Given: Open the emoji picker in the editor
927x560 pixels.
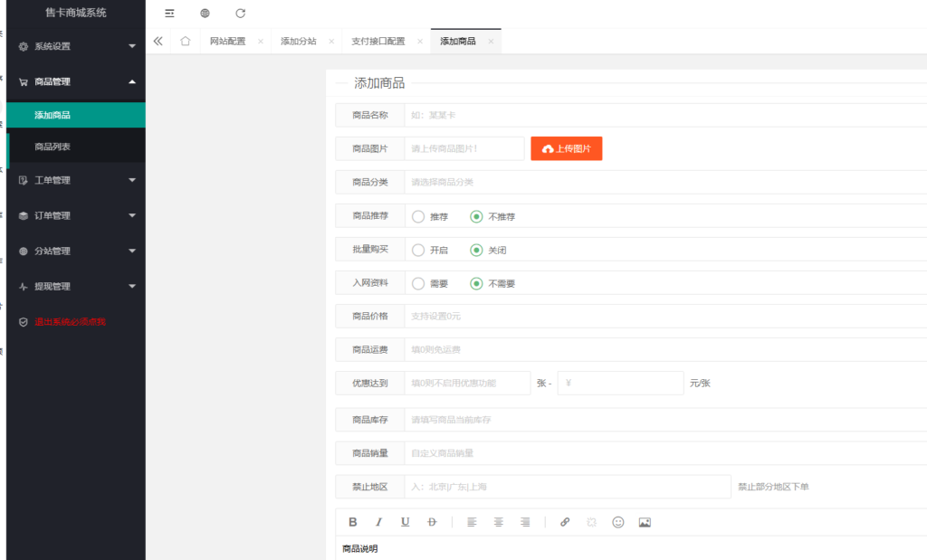Looking at the screenshot, I should (x=618, y=522).
